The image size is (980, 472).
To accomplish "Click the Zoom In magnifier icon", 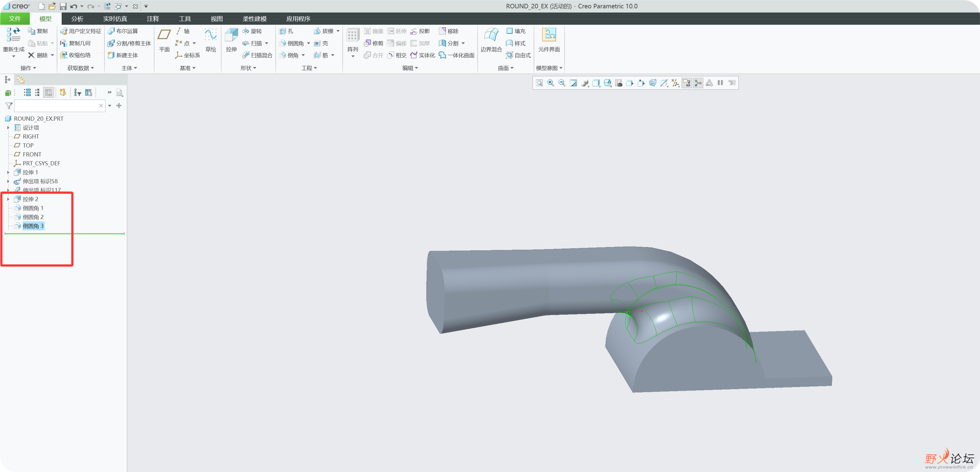I will coord(550,83).
